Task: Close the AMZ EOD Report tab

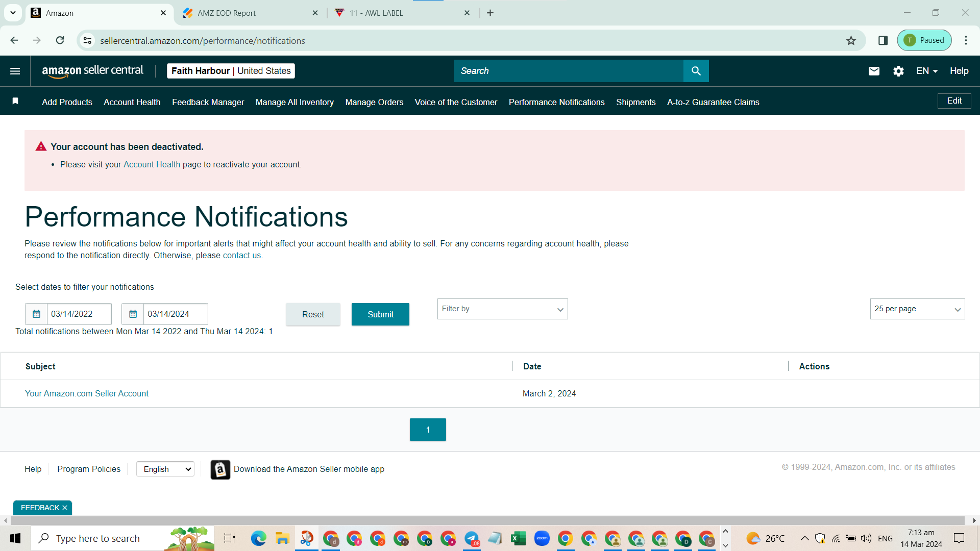Action: [x=315, y=13]
